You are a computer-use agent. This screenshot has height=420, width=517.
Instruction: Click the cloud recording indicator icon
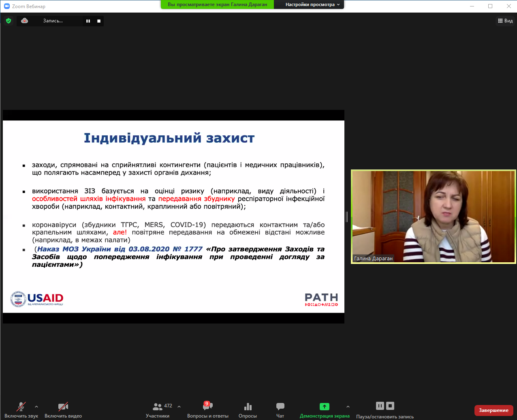tap(25, 21)
